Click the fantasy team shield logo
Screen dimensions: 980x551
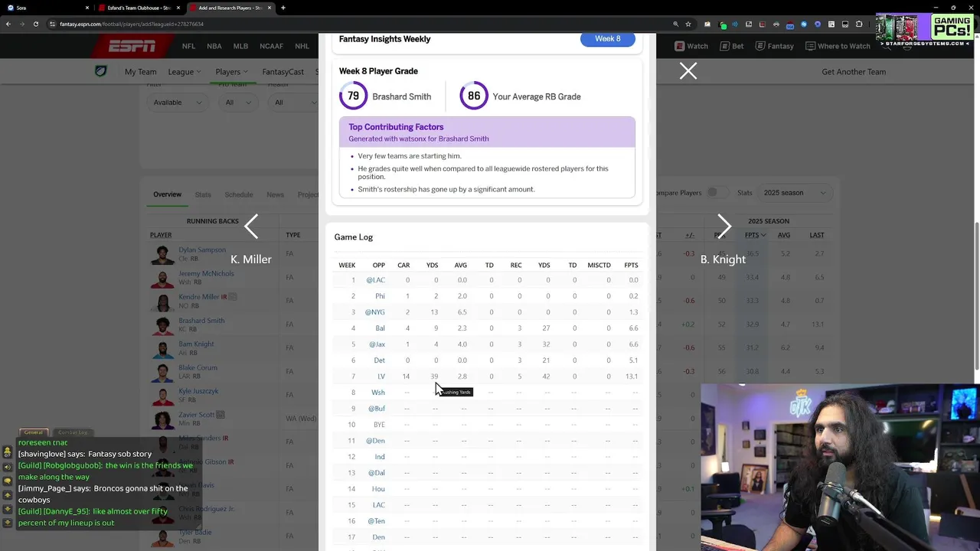coord(101,71)
